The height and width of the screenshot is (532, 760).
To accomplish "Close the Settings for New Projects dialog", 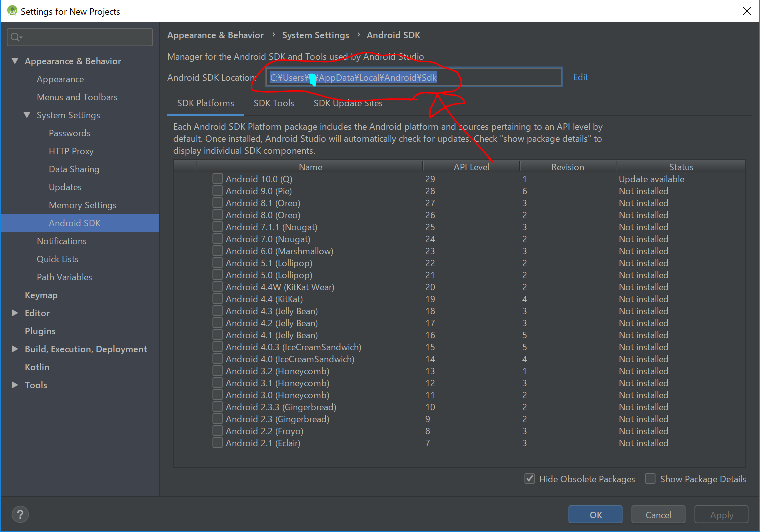I will point(747,11).
